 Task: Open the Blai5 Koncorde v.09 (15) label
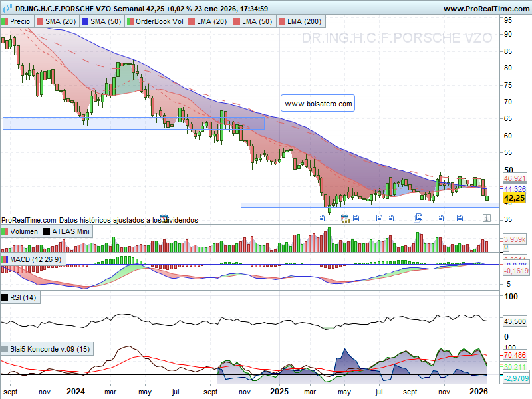click(x=47, y=349)
